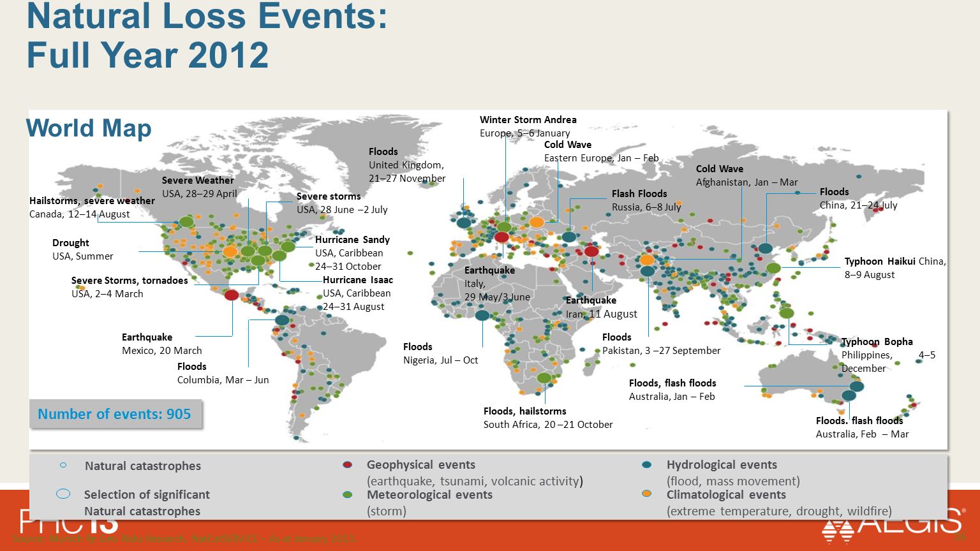The height and width of the screenshot is (551, 980).
Task: Click the 'Geophysical events' legend text
Action: click(421, 465)
